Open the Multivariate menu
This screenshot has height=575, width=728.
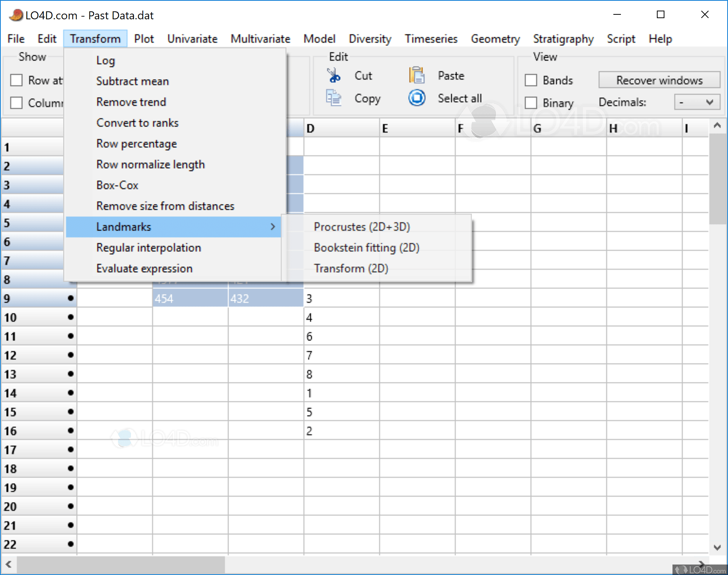pos(260,39)
